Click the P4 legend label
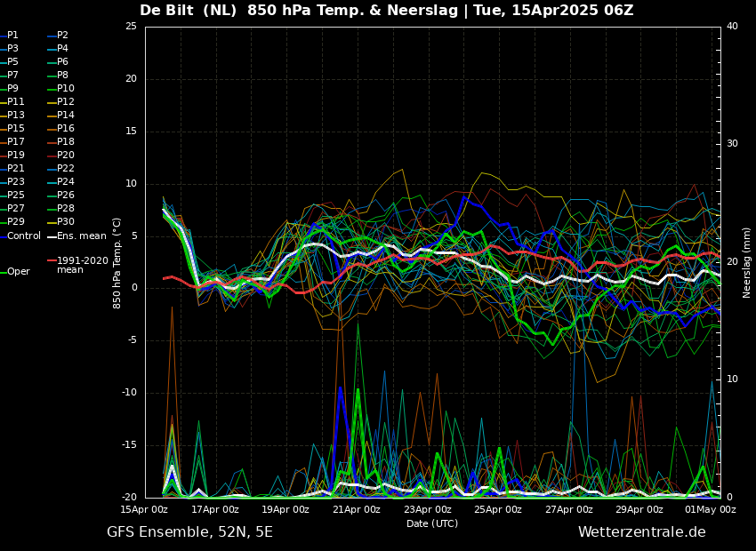Screen dimensions: 756x551 [62, 49]
